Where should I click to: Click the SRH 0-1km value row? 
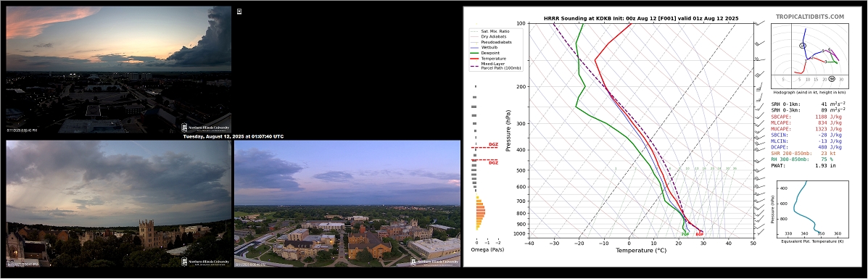809,104
